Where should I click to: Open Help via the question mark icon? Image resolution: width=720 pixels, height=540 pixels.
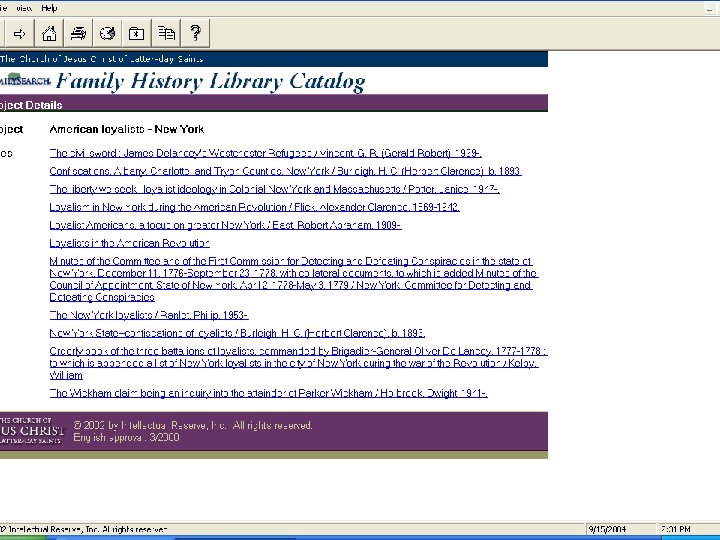(x=195, y=34)
